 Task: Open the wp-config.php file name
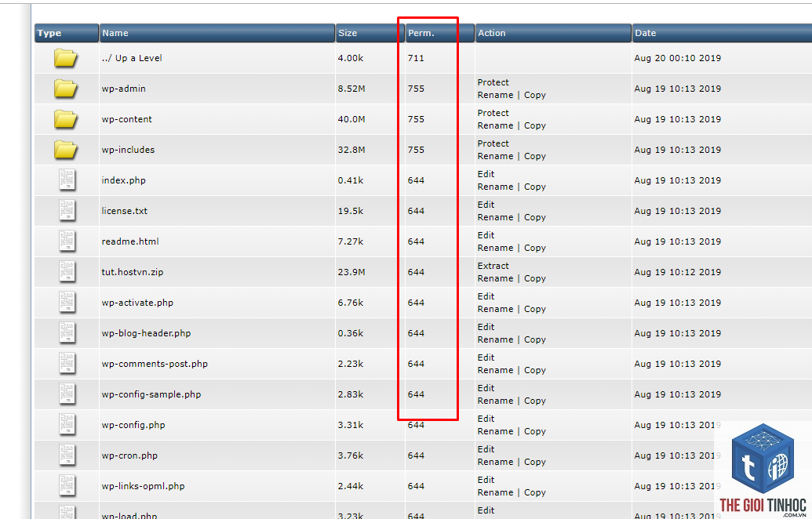133,425
